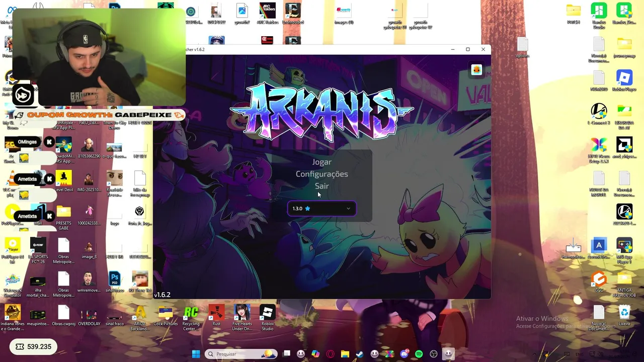Select the Five Hearts Under One desktop icon
Screen dimensions: 644x362
[x=242, y=317]
